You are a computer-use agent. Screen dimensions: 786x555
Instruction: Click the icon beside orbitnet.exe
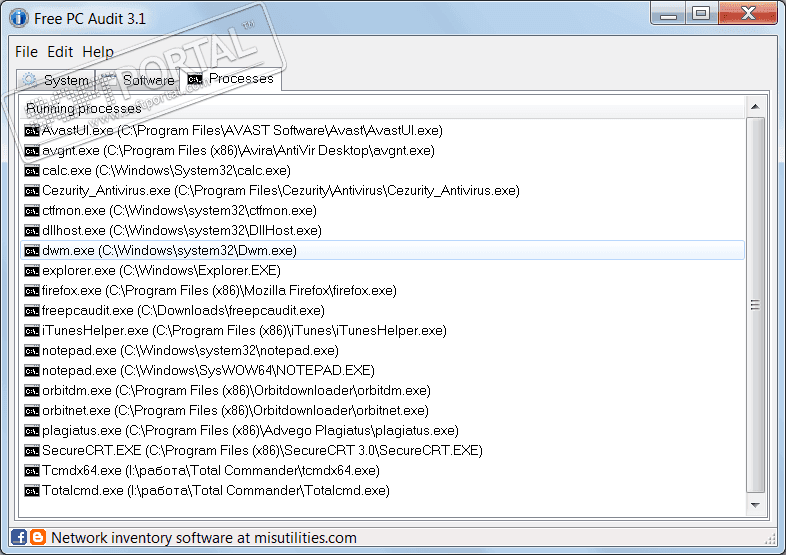[x=32, y=411]
